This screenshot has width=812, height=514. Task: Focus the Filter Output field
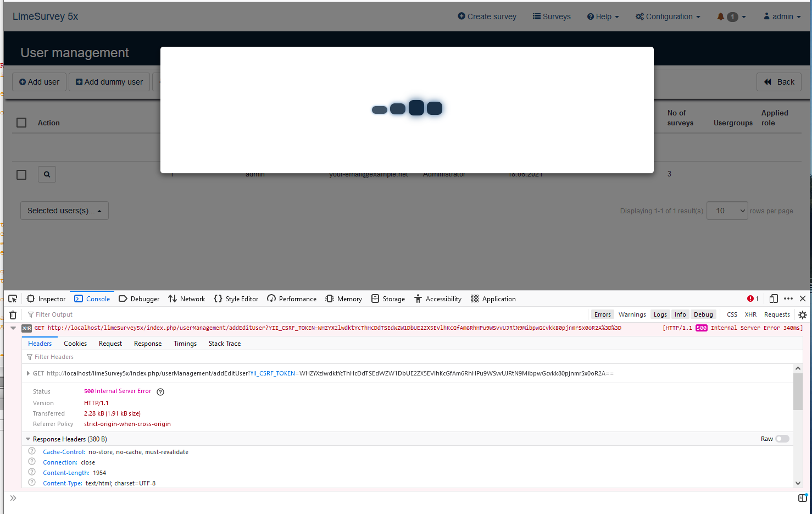pyautogui.click(x=308, y=314)
